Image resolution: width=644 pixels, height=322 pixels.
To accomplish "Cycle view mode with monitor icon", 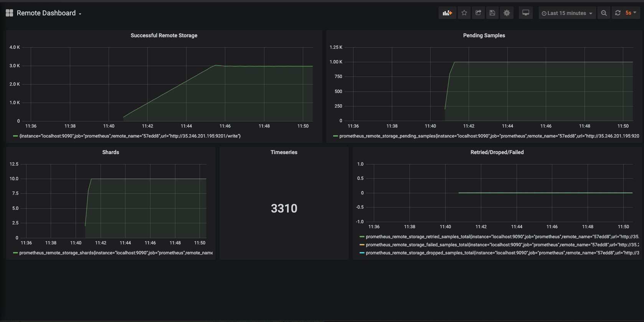I will point(526,13).
